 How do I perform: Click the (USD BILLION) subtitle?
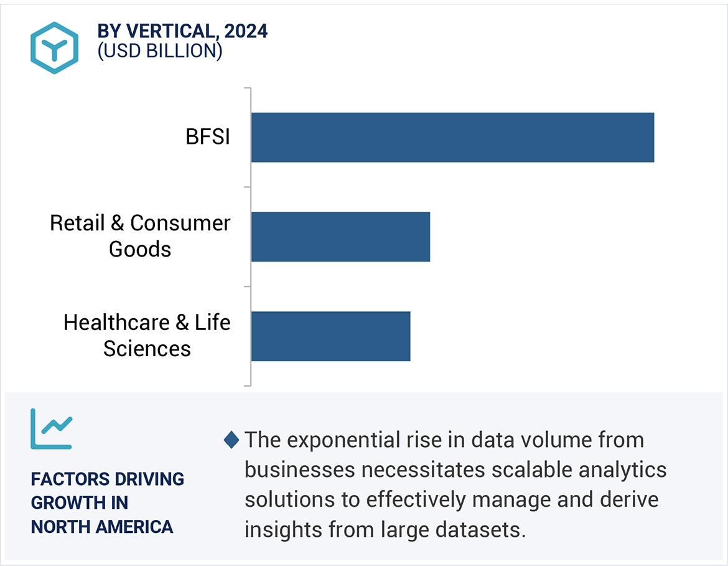click(x=160, y=51)
